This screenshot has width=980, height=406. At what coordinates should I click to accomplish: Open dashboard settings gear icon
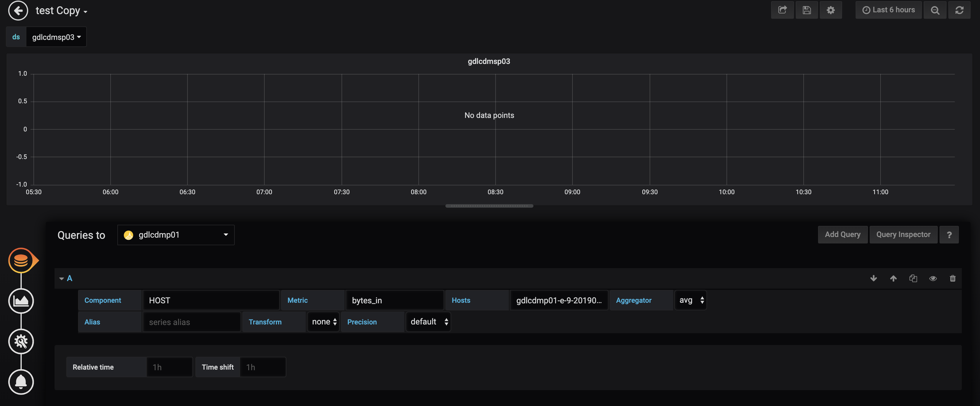coord(830,10)
